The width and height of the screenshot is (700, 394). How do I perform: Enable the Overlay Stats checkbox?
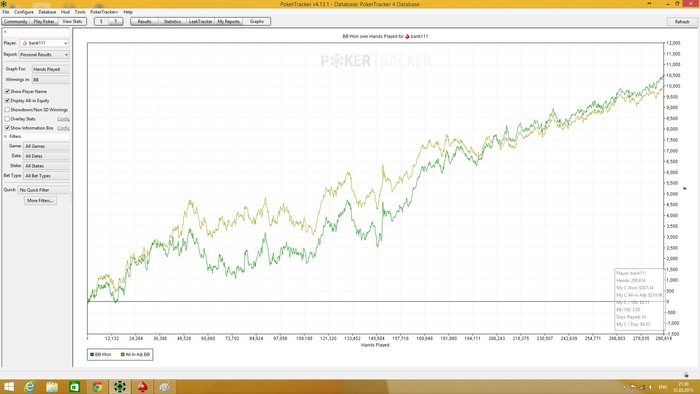[7, 119]
